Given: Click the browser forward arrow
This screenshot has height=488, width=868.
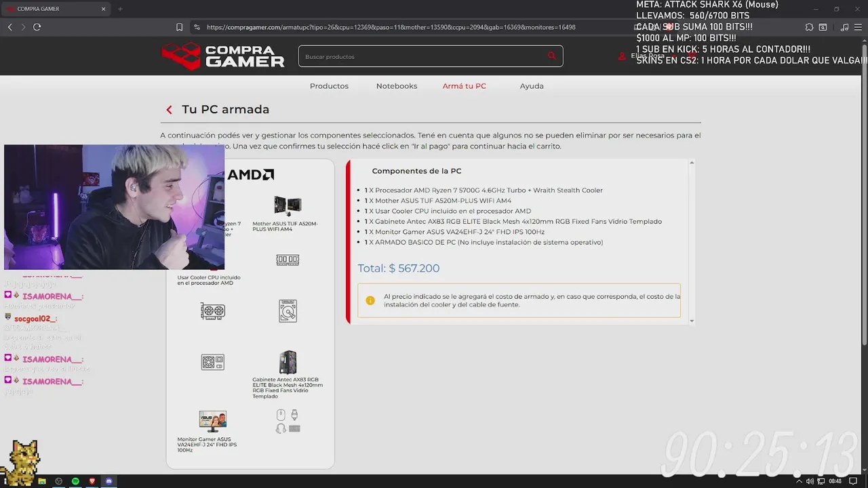Looking at the screenshot, I should [23, 27].
